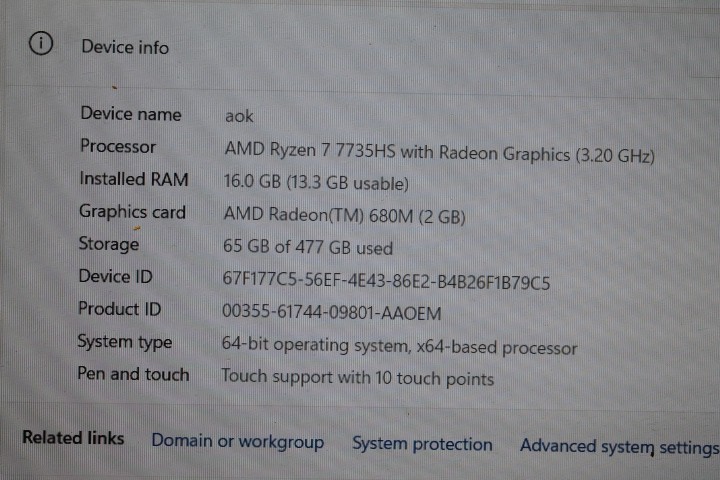
Task: Select '65 GB of 477 GB used' value
Action: [308, 247]
